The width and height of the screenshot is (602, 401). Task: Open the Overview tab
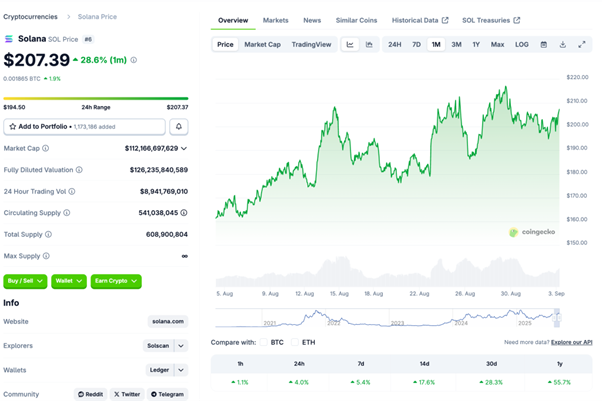(233, 20)
